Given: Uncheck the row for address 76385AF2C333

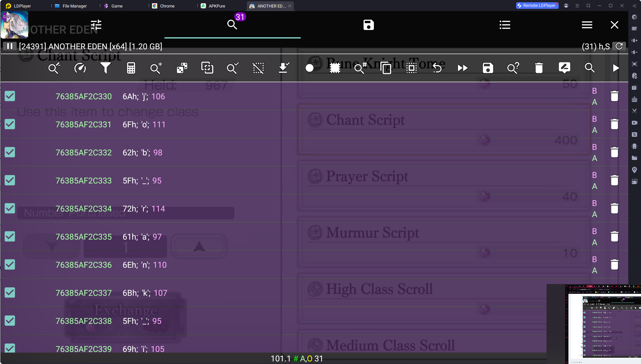Looking at the screenshot, I should 10,180.
